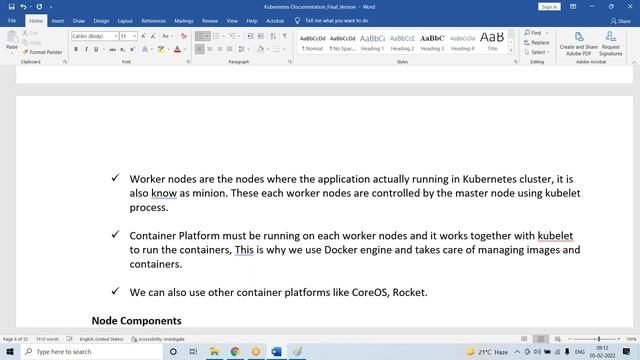
Task: Decrease the paragraph indent
Action: [251, 36]
